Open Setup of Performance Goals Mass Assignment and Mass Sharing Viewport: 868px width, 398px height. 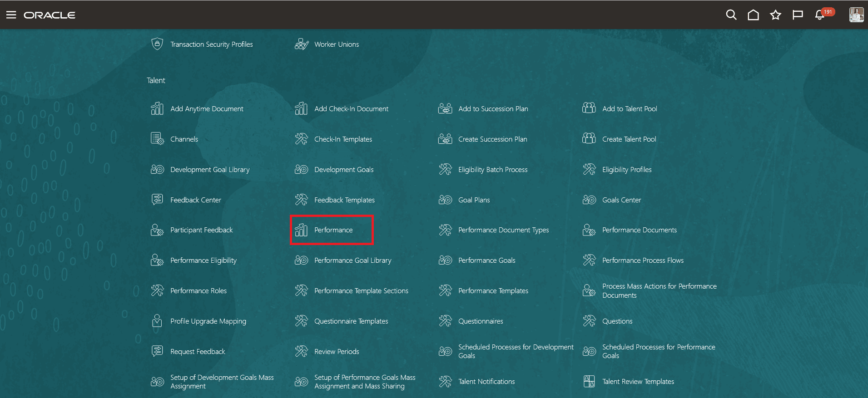tap(365, 382)
